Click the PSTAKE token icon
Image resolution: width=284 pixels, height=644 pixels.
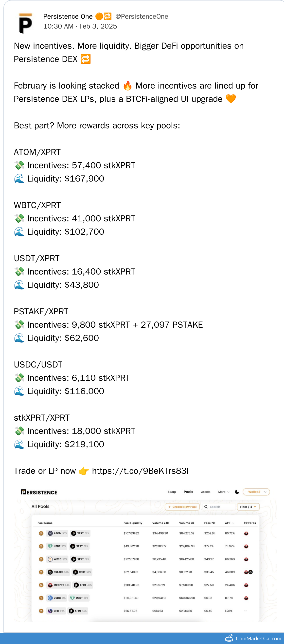tap(50, 572)
